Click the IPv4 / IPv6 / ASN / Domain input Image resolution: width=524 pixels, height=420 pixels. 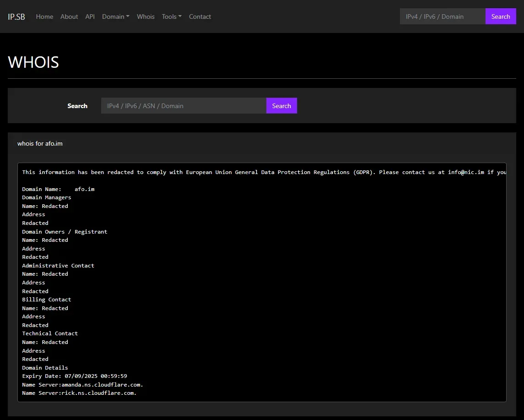[183, 106]
